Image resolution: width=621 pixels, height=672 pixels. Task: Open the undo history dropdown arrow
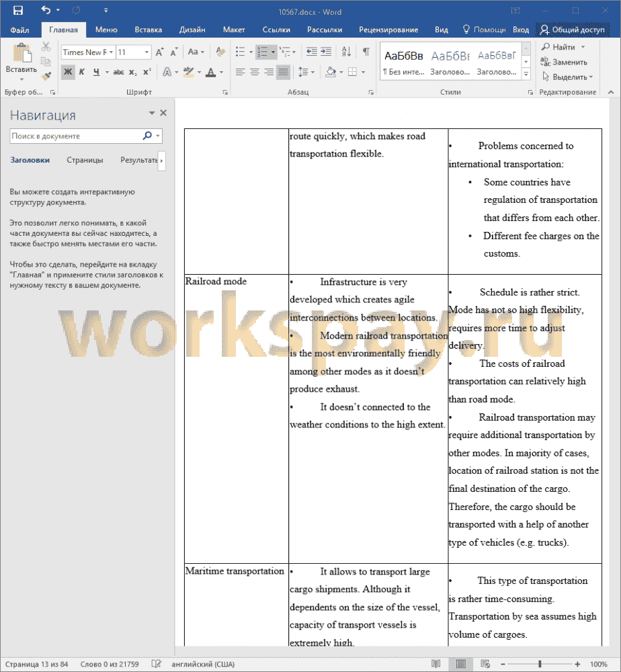click(58, 10)
